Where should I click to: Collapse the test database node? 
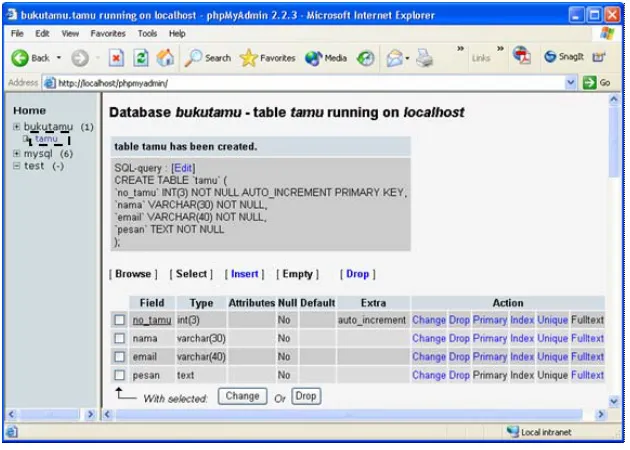[16, 166]
